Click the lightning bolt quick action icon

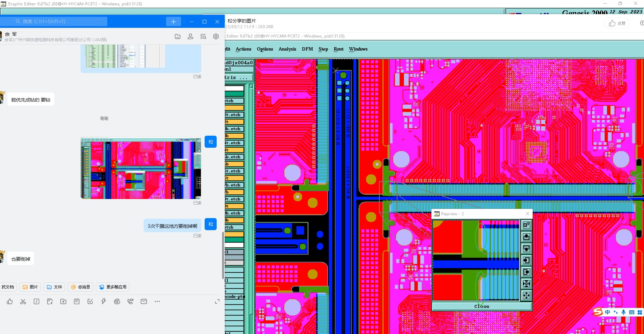point(104,302)
